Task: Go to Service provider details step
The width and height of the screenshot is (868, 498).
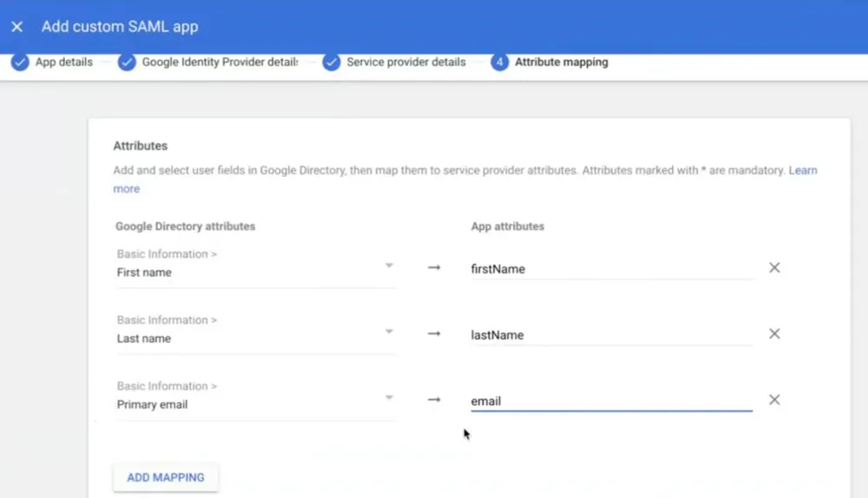Action: coord(405,62)
